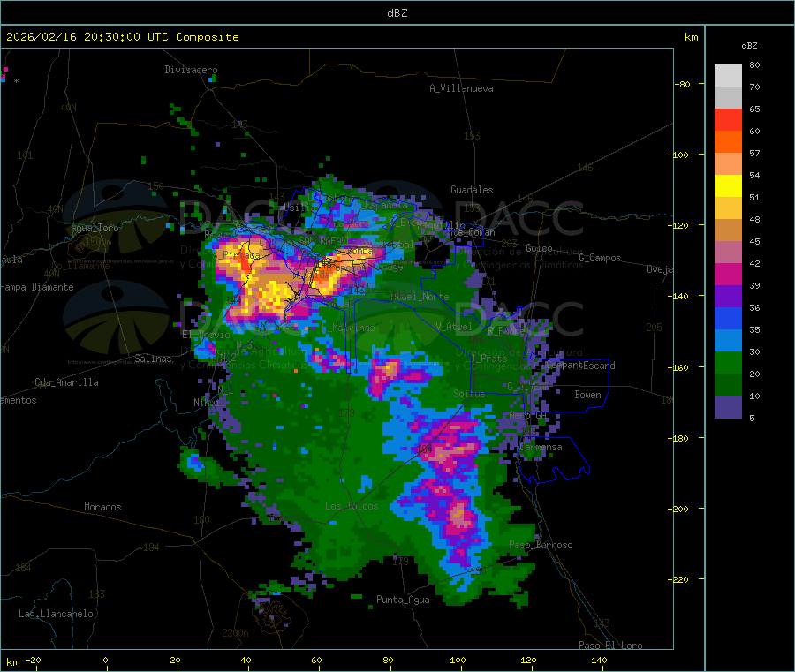Pick the yellow 51 dBZ legend swatch

coord(728,186)
